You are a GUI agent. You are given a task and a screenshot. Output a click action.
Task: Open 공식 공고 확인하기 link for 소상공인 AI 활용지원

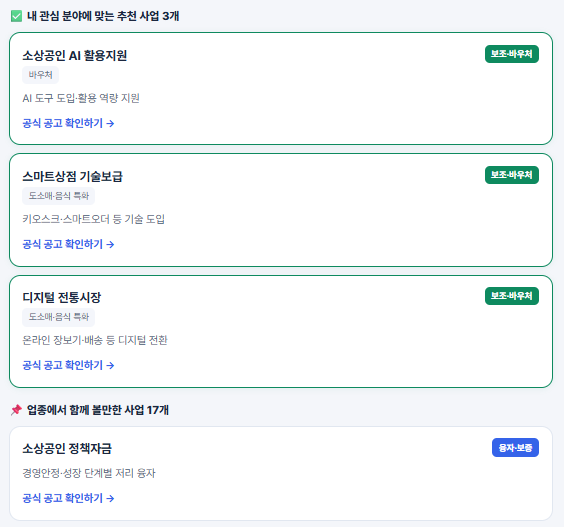[x=68, y=123]
